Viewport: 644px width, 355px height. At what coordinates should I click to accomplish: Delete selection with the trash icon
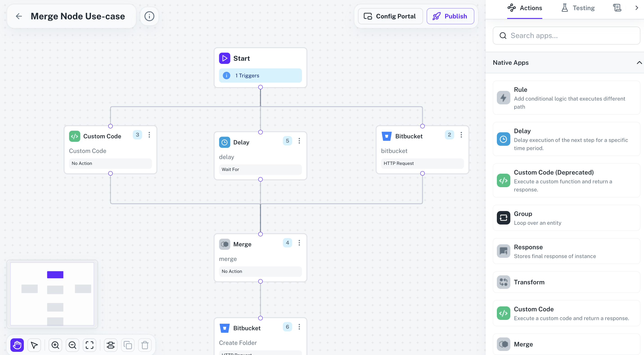tap(145, 345)
